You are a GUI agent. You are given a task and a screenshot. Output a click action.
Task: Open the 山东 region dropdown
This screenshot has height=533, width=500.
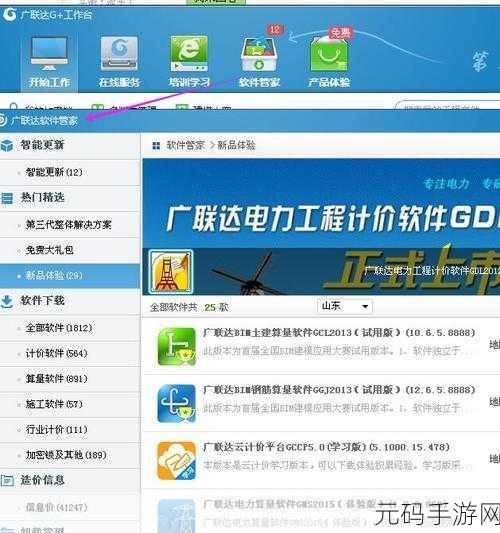345,306
